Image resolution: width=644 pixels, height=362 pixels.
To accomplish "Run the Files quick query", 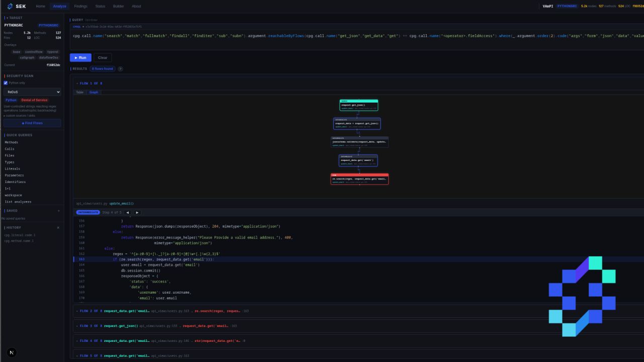I will click(10, 155).
